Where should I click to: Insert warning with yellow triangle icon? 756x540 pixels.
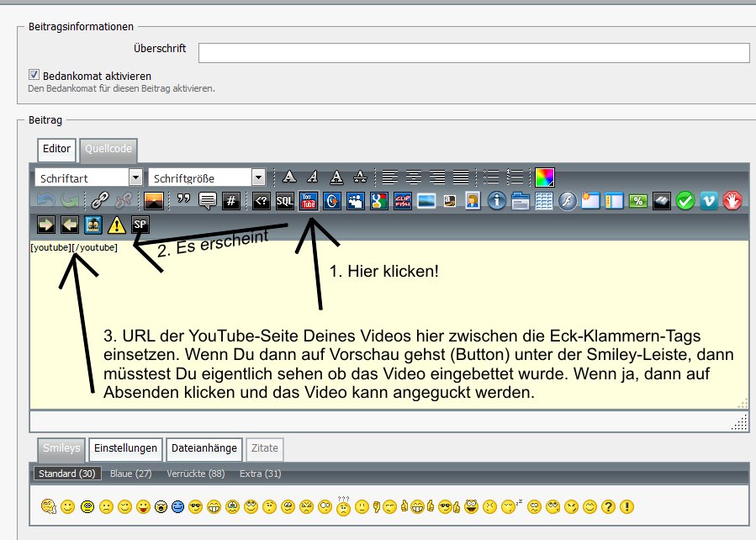coord(117,225)
